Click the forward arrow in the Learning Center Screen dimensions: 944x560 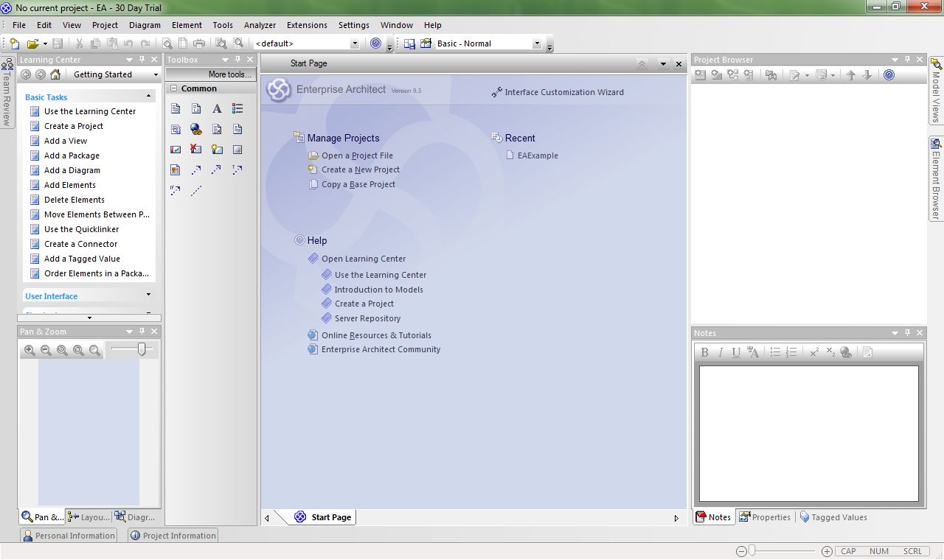[41, 74]
